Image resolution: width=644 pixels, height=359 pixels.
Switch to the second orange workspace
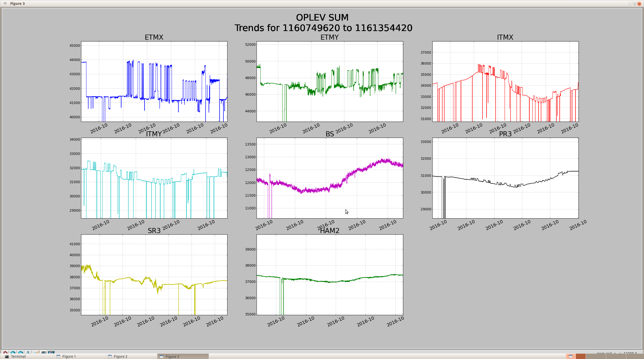click(581, 356)
